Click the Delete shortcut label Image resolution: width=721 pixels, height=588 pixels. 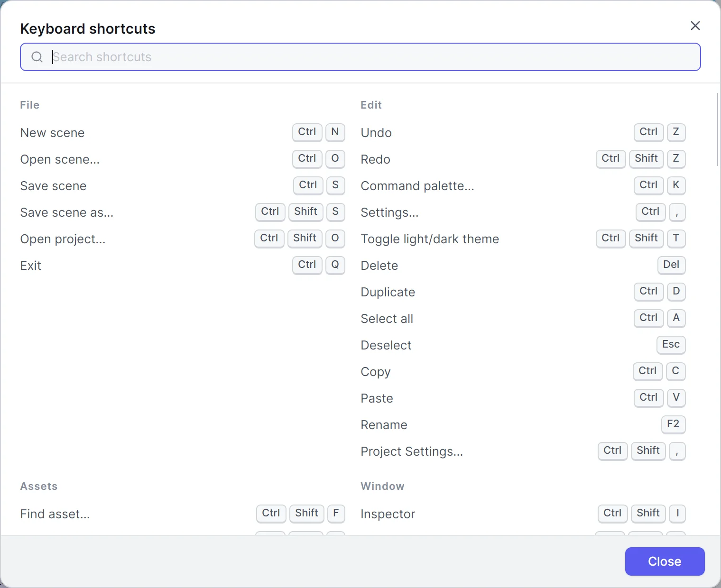tap(379, 266)
